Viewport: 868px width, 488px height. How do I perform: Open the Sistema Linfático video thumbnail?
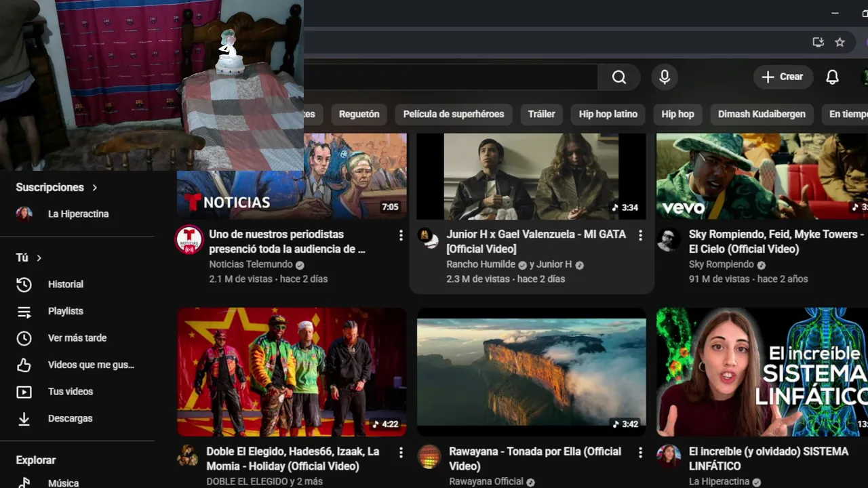(x=762, y=372)
